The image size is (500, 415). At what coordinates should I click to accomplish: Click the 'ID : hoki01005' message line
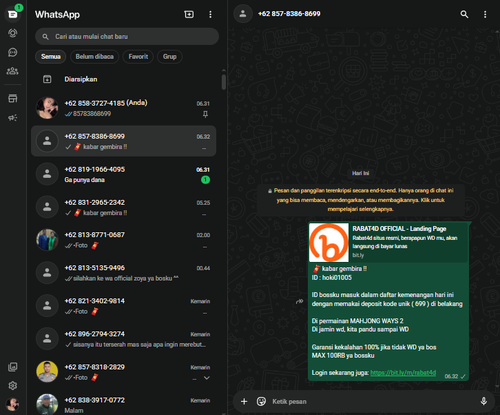pyautogui.click(x=332, y=278)
